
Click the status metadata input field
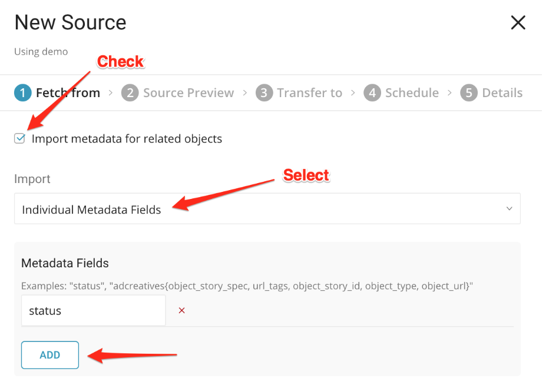93,311
